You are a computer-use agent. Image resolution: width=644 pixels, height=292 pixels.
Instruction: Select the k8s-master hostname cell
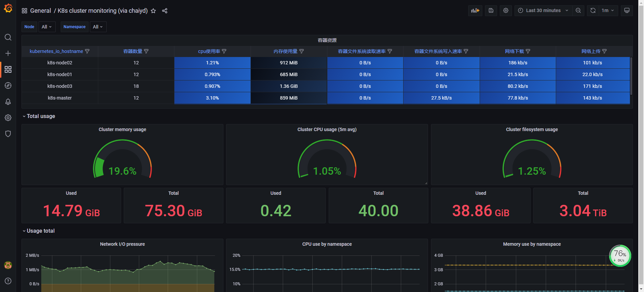point(60,98)
